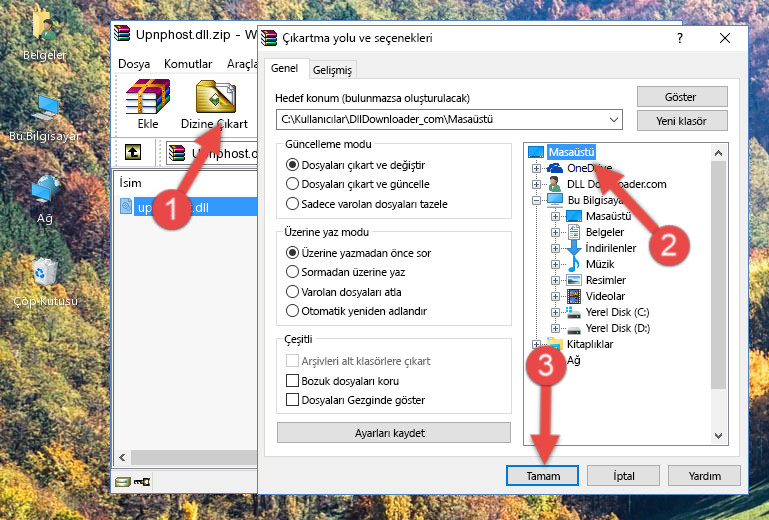Click the Yeni klasör button
Image resolution: width=769 pixels, height=520 pixels.
682,121
